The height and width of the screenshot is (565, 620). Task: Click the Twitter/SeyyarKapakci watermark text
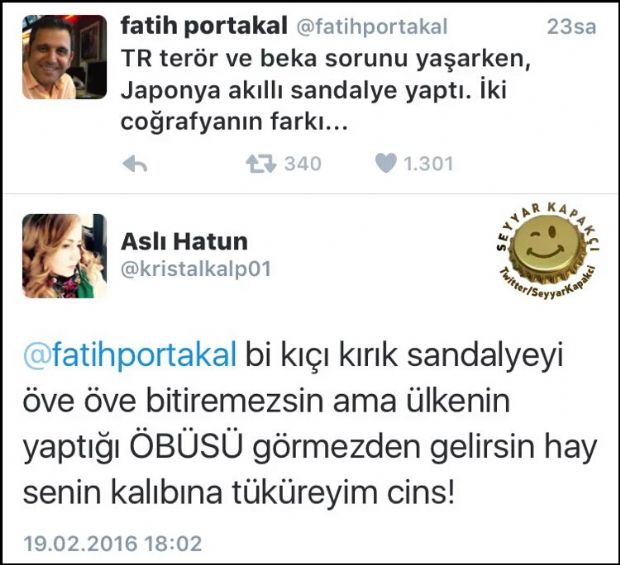point(548,284)
